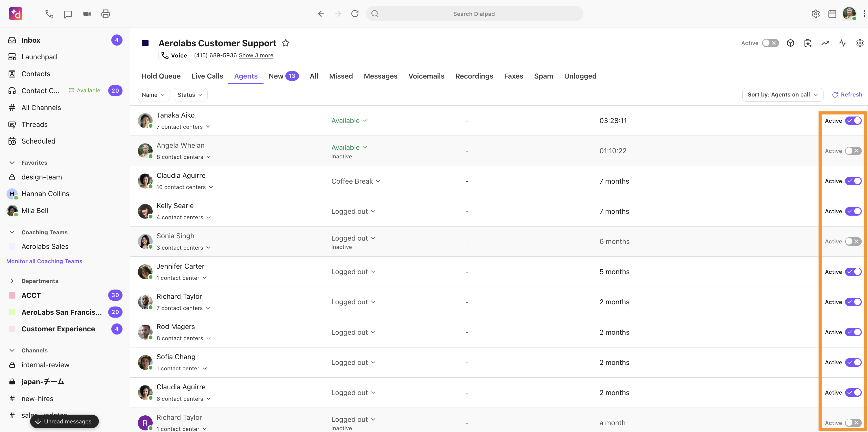Toggle Active switch for Tanaka Aiko
Image resolution: width=868 pixels, height=432 pixels.
[853, 121]
